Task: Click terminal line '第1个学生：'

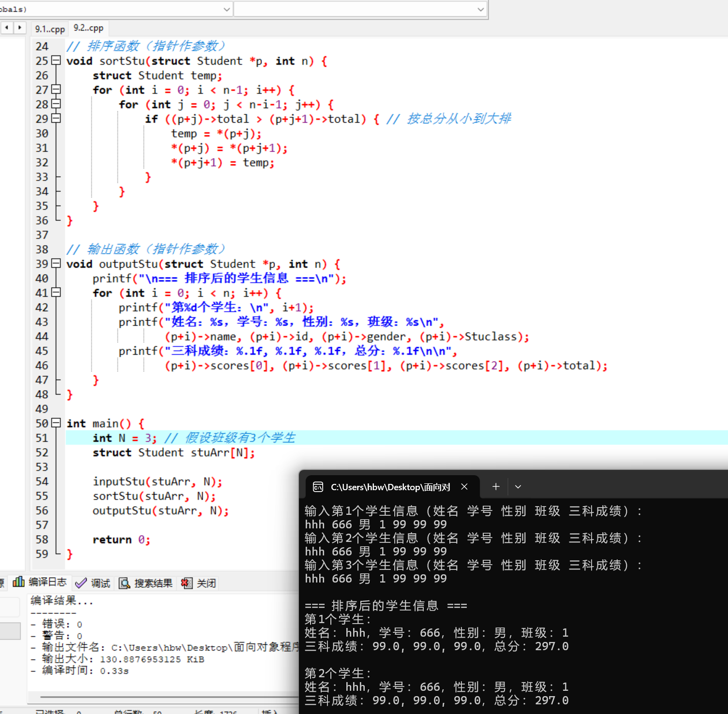Action: [x=338, y=619]
